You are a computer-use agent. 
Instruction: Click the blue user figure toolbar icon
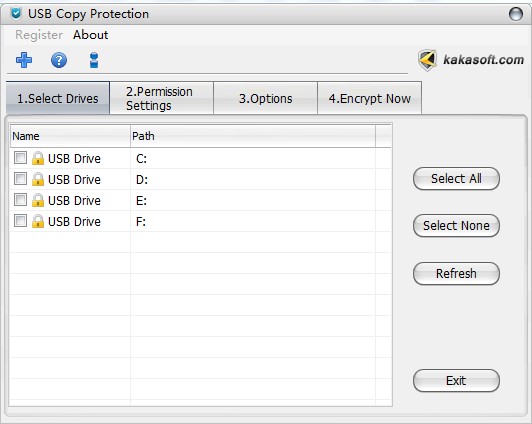point(94,60)
